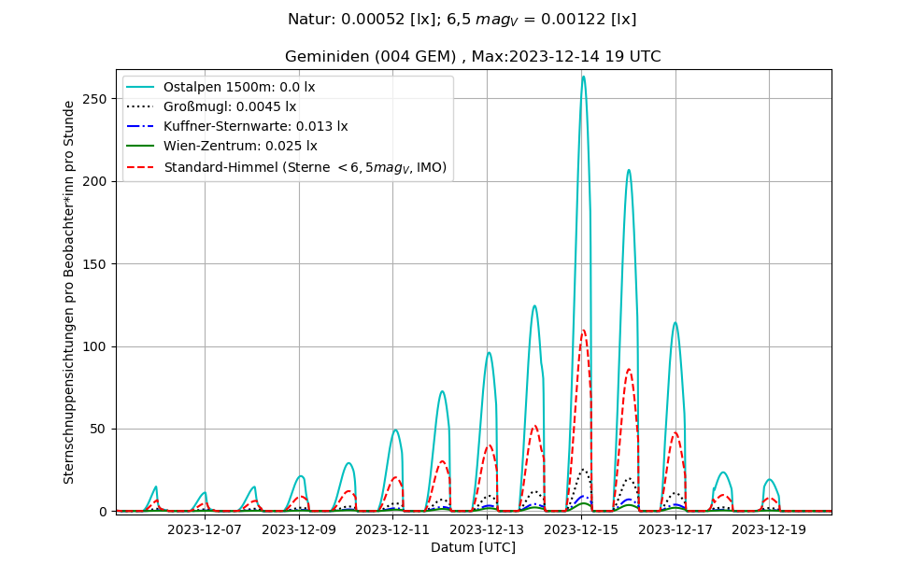Click the title line starting with "Natur: 0.00052 [lx]"
Image resolution: width=924 pixels, height=578 pixels.
coord(462,20)
